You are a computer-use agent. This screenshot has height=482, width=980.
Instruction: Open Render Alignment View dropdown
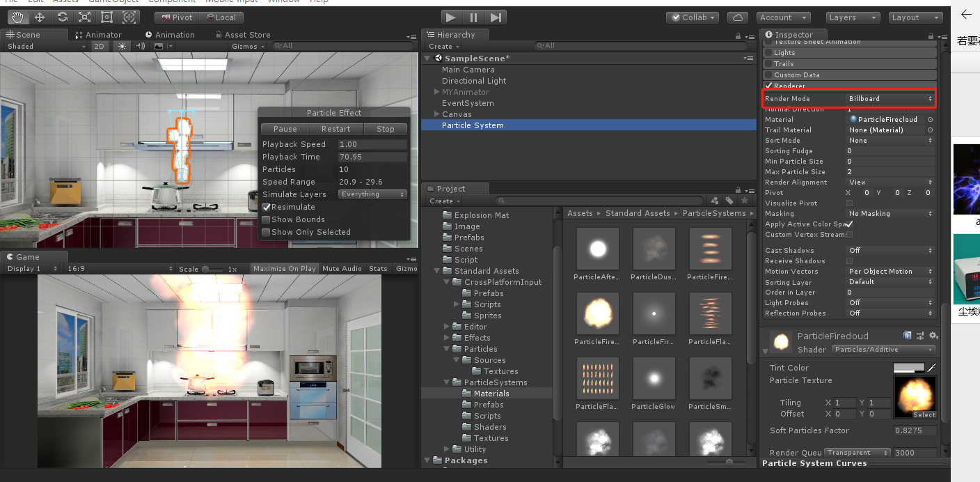pos(890,182)
